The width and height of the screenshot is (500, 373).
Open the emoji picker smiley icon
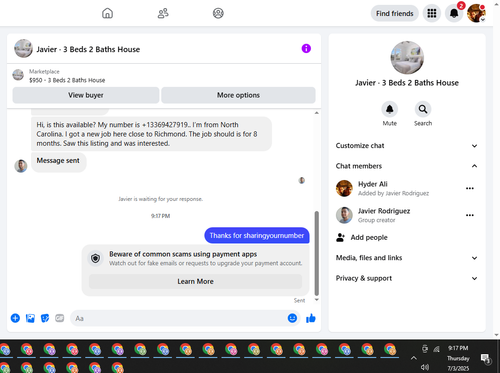292,318
